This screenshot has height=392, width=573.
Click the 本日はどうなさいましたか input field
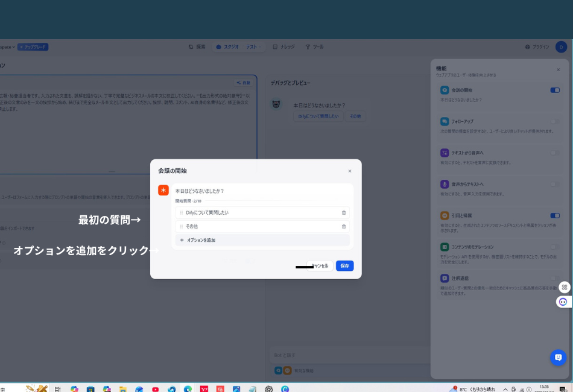point(241,191)
